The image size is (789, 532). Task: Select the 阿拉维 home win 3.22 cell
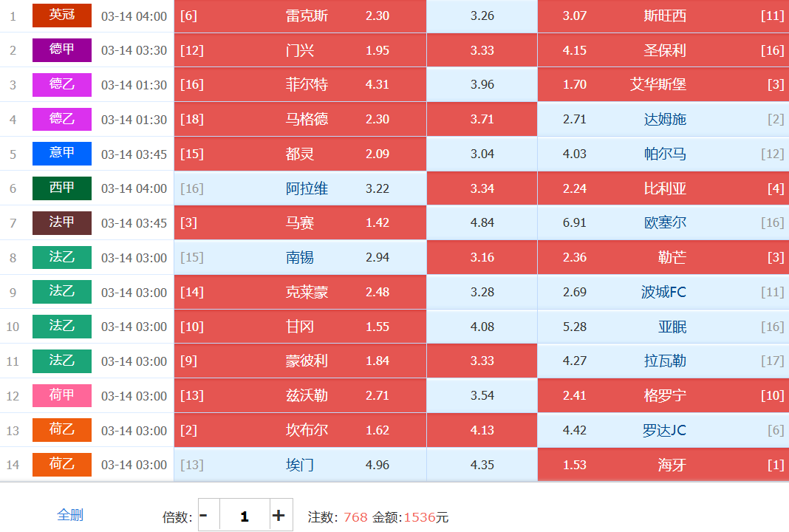tap(300, 188)
